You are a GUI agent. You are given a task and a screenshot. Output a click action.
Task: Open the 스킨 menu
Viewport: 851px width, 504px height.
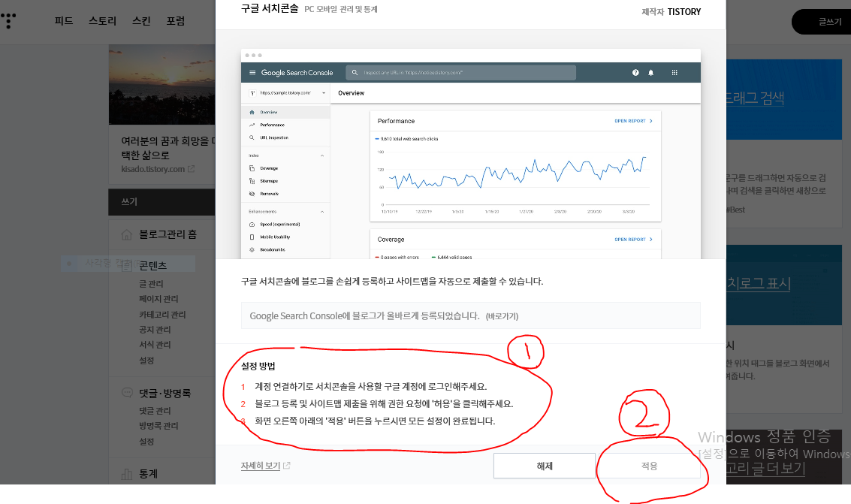pyautogui.click(x=141, y=20)
